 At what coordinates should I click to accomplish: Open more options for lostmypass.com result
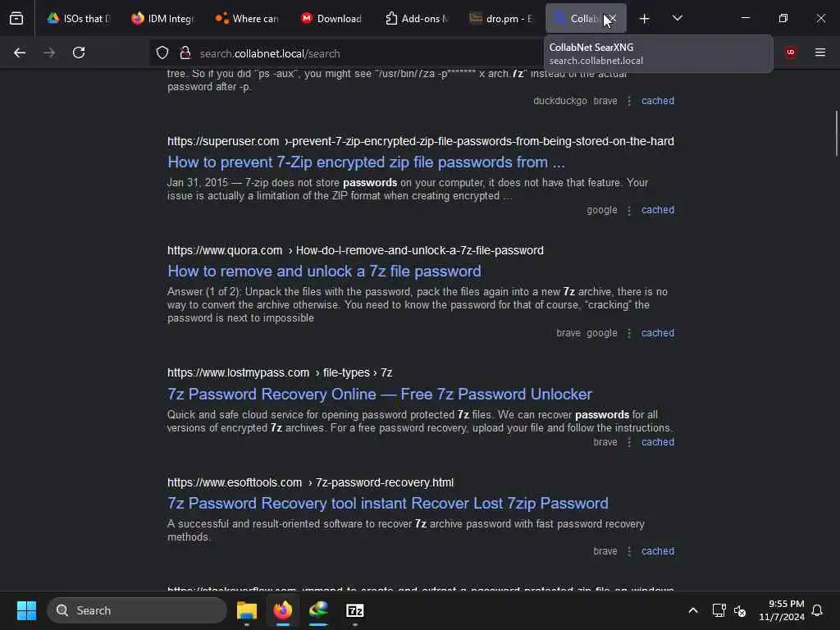[629, 442]
